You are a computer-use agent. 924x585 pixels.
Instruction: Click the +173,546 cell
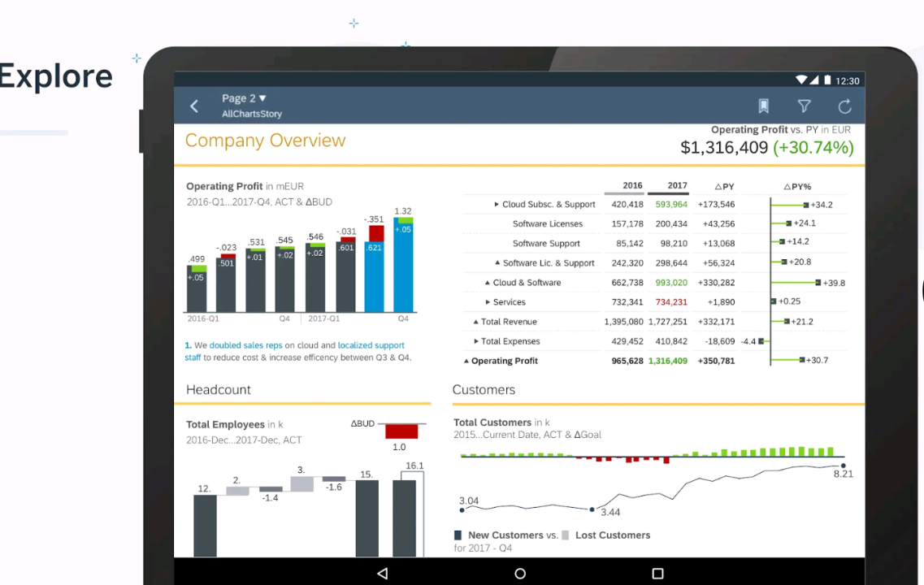coord(716,205)
